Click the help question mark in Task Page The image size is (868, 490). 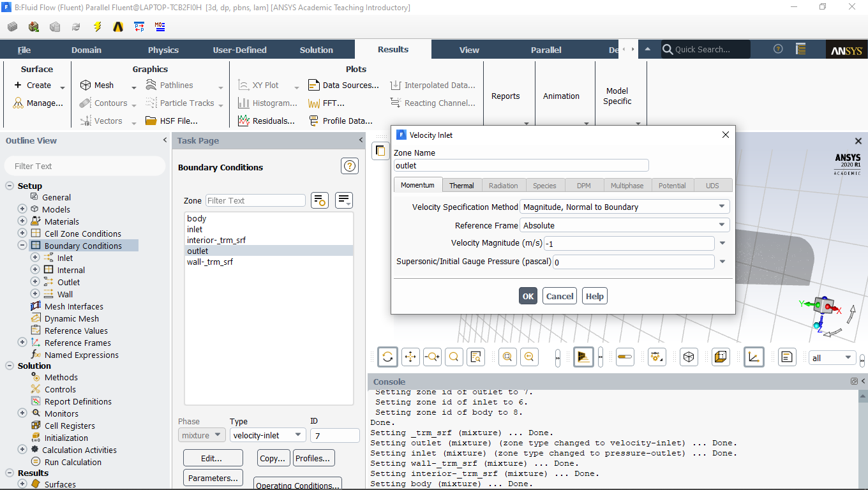pos(349,167)
